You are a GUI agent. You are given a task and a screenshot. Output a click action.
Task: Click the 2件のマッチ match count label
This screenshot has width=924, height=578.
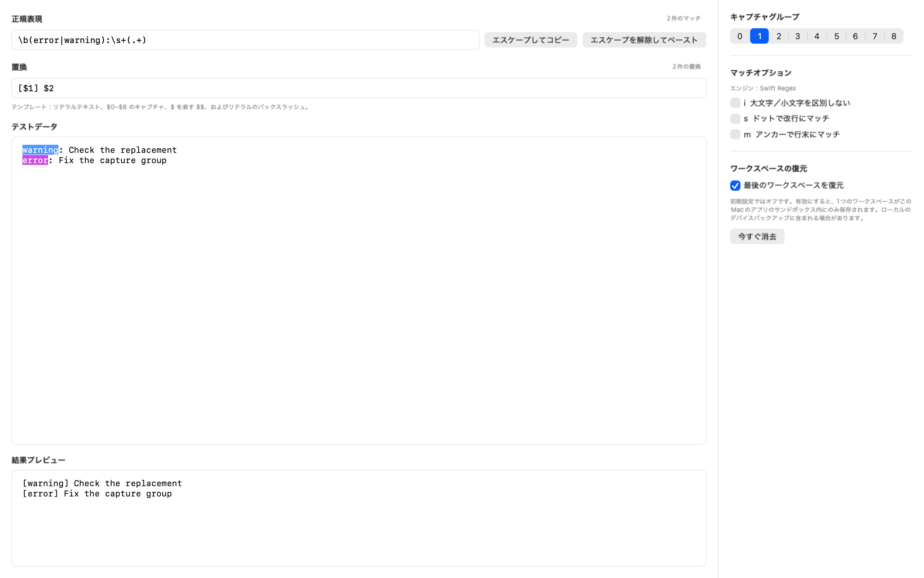(x=683, y=18)
